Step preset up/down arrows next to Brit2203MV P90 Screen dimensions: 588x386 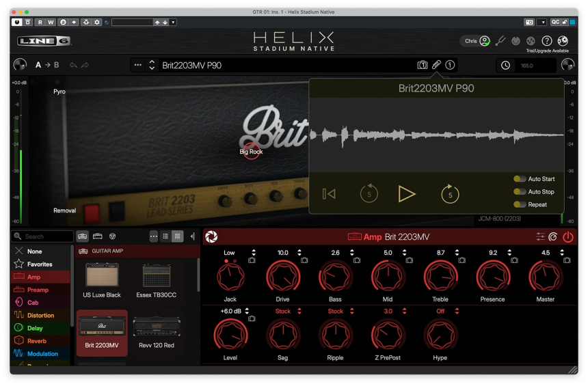pyautogui.click(x=152, y=65)
